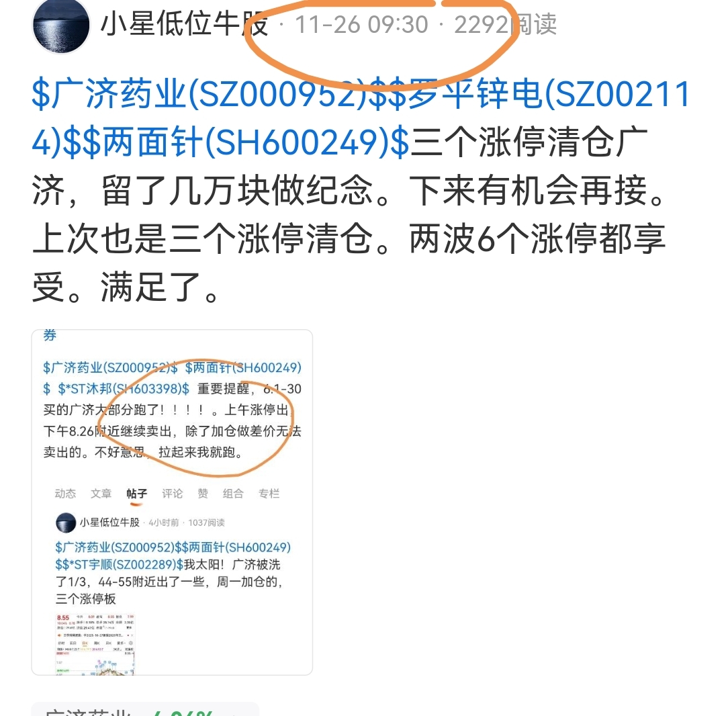Select the 帖子 tab in embedded screenshot
The width and height of the screenshot is (728, 716).
pos(136,494)
